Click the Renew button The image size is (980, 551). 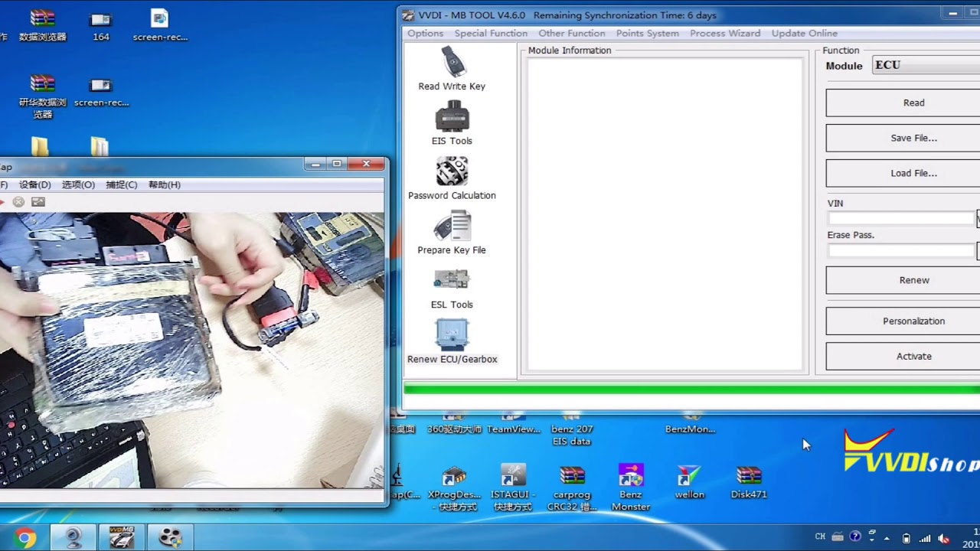[903, 280]
